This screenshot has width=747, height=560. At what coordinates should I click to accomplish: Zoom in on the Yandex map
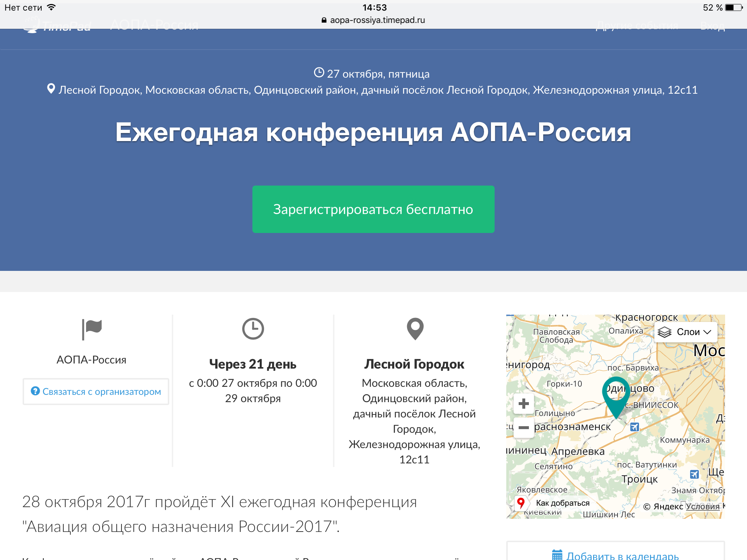pyautogui.click(x=523, y=404)
